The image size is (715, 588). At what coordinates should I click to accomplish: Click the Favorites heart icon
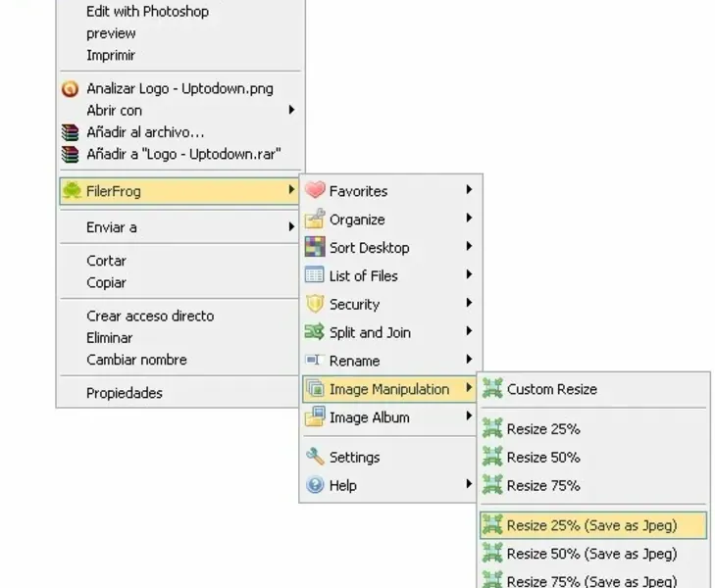pyautogui.click(x=315, y=191)
